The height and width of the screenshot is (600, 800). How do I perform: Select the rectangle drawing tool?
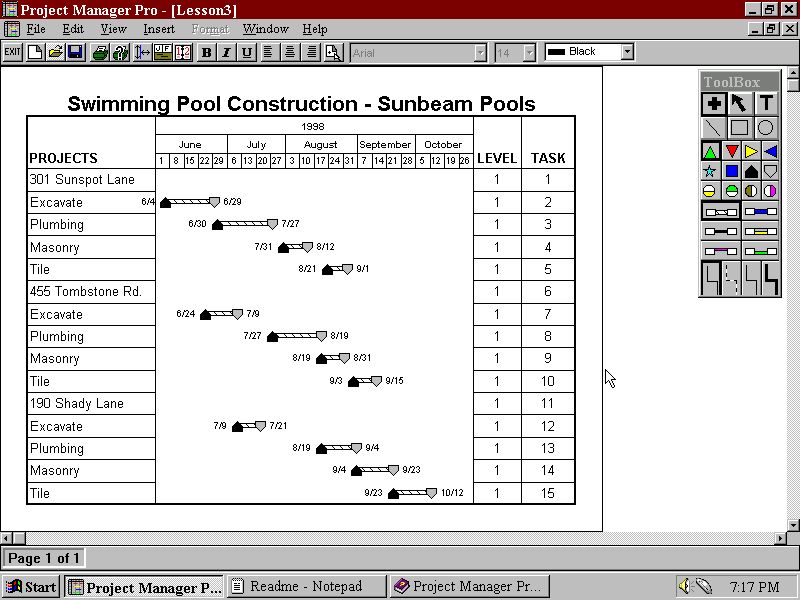[739, 127]
